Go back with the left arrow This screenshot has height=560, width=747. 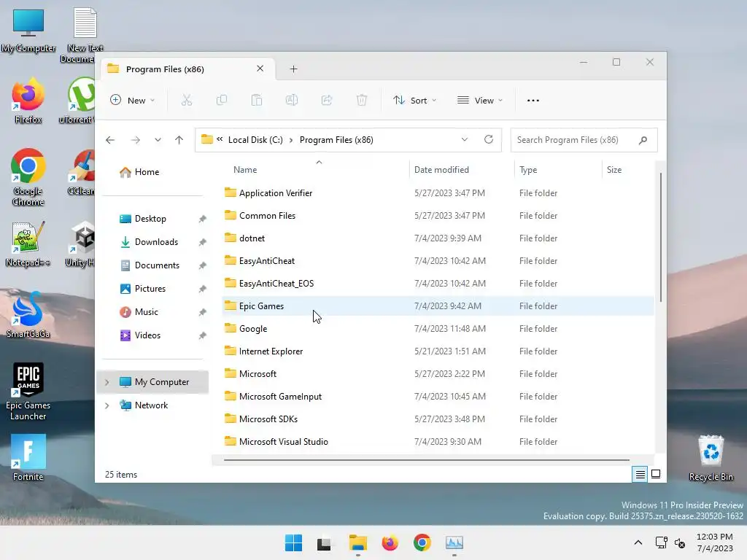click(x=110, y=140)
